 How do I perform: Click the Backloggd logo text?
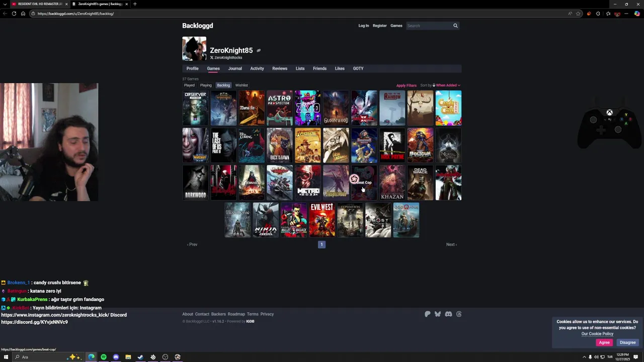pyautogui.click(x=198, y=26)
